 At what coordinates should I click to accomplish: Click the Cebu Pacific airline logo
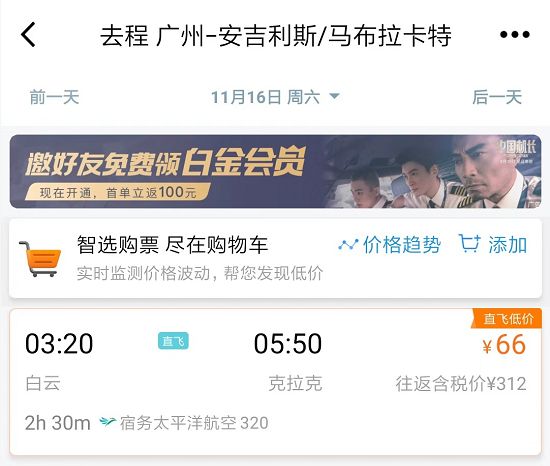click(x=108, y=422)
